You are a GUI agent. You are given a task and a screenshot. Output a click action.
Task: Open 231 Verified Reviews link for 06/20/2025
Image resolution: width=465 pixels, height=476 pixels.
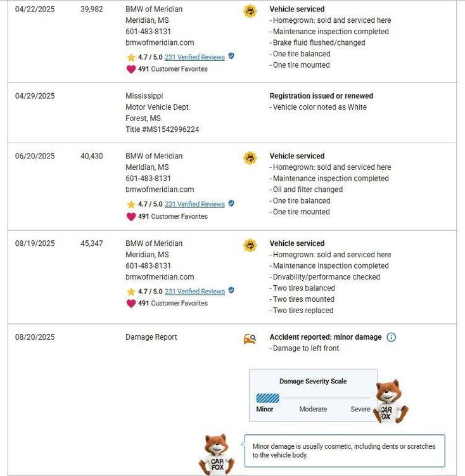194,204
